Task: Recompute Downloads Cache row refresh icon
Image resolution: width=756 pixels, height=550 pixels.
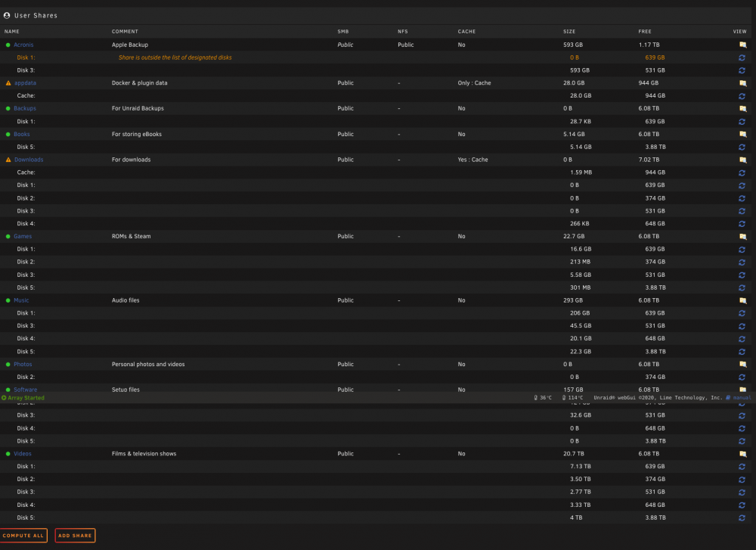Action: click(742, 172)
